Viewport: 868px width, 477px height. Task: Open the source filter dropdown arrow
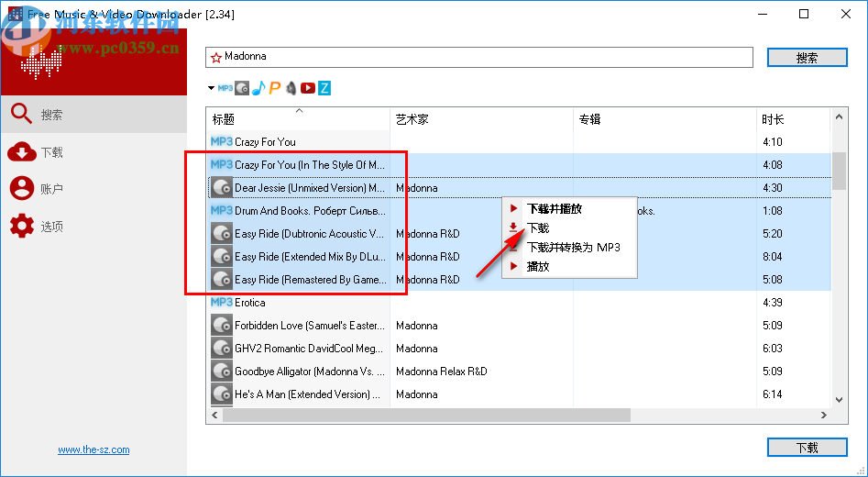211,88
